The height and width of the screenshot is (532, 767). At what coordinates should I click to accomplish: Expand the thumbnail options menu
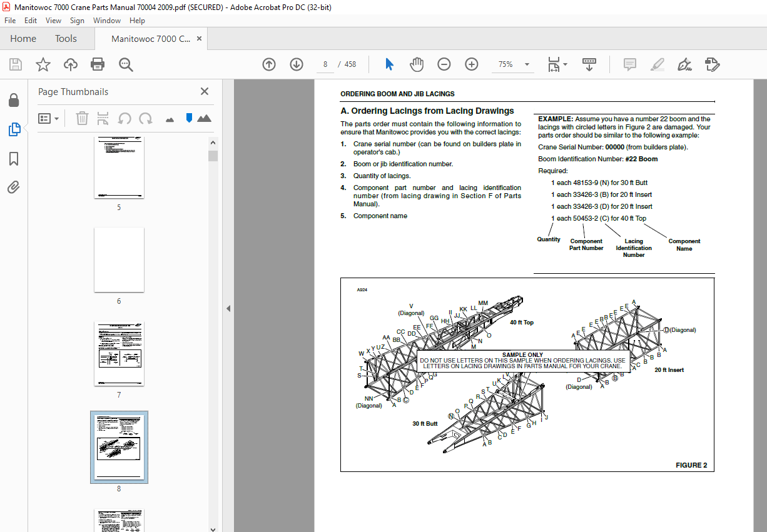49,118
